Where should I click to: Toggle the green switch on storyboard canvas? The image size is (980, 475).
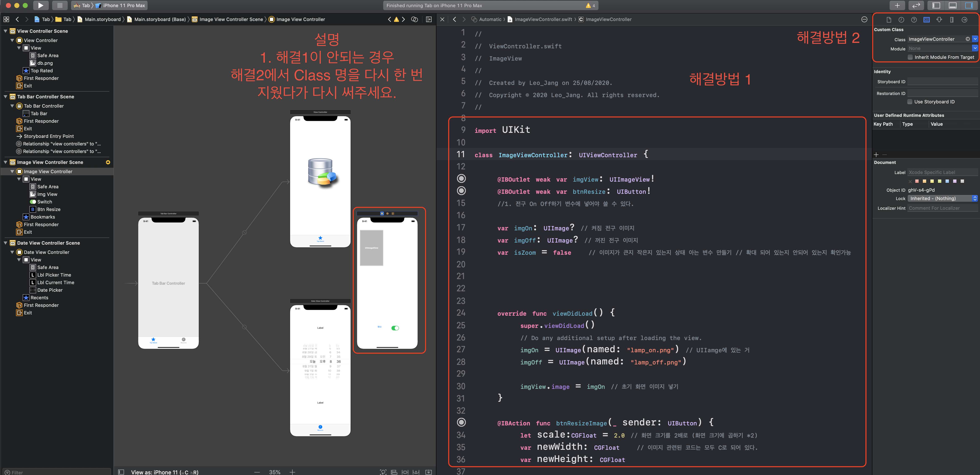[395, 328]
